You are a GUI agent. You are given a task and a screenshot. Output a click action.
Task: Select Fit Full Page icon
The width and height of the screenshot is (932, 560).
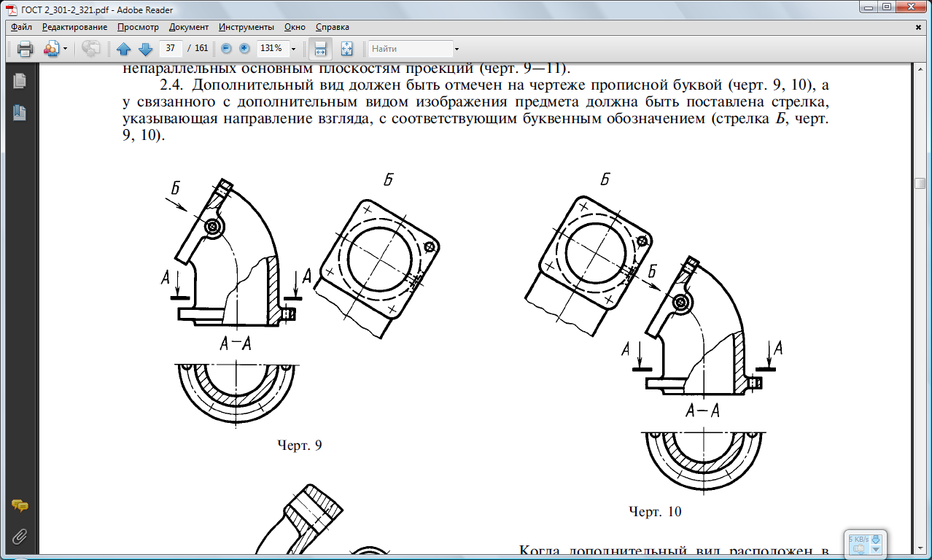[x=346, y=49]
